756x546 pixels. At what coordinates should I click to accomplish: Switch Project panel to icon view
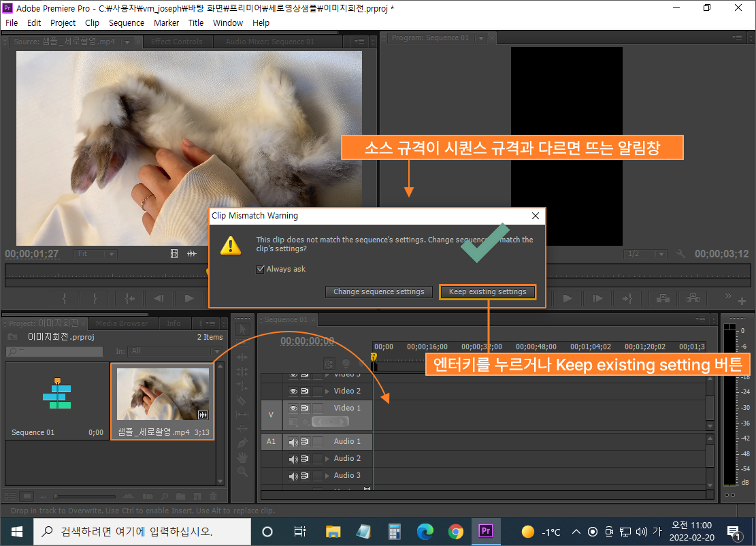click(x=27, y=496)
